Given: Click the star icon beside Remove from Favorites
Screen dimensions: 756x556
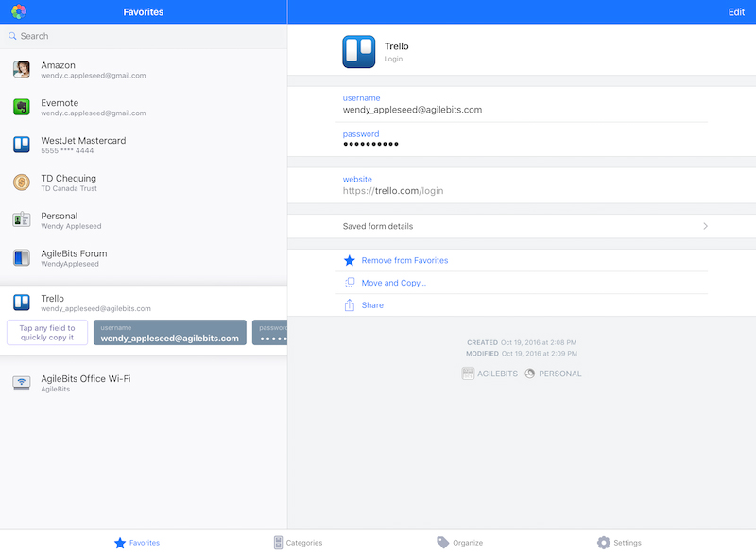Looking at the screenshot, I should tap(350, 261).
